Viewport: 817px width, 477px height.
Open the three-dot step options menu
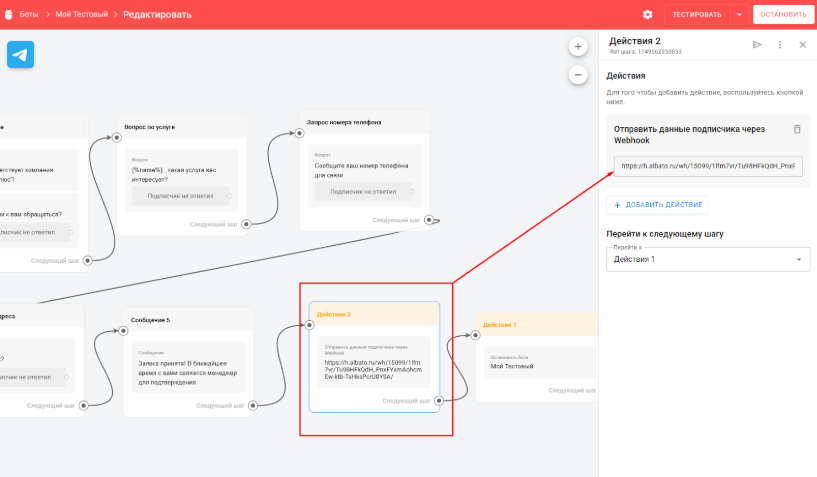point(780,45)
